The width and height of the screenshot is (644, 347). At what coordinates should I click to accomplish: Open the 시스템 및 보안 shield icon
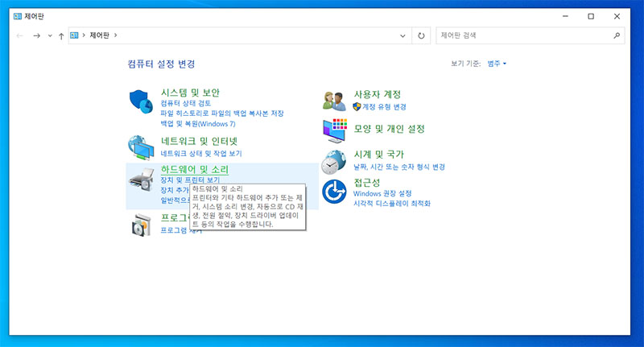[141, 101]
